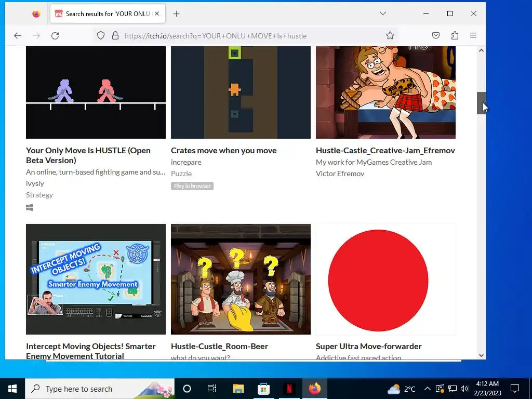Reload the current page
The image size is (532, 399).
(55, 36)
